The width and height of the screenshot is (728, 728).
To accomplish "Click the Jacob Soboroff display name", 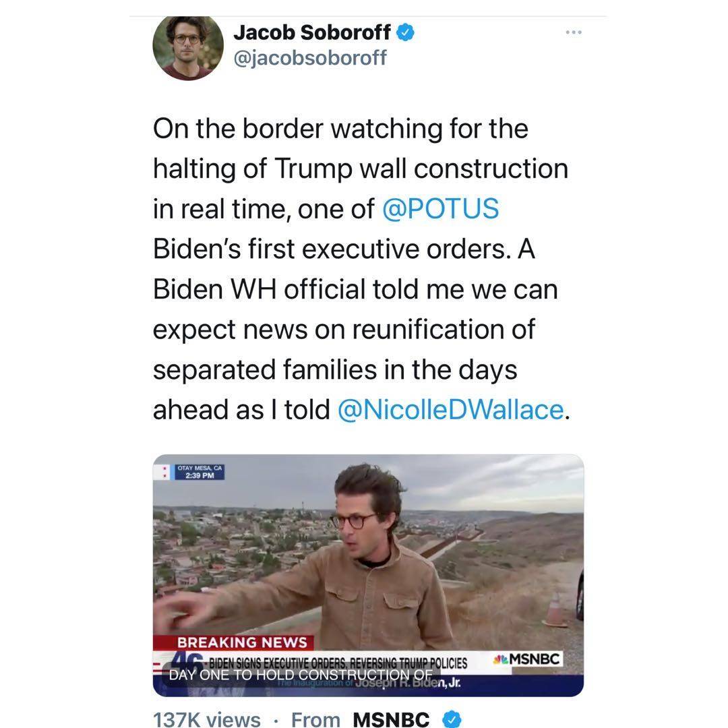I will coord(311,32).
